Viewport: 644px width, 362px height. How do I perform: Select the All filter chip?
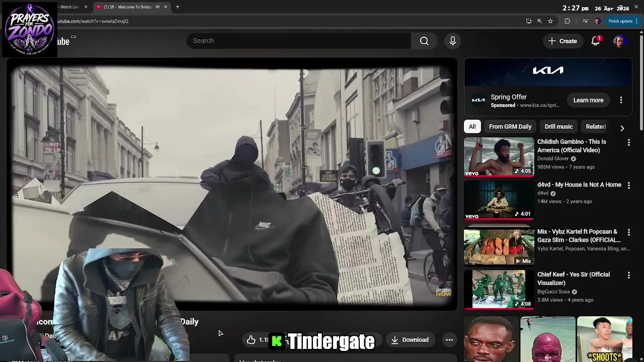pyautogui.click(x=472, y=127)
